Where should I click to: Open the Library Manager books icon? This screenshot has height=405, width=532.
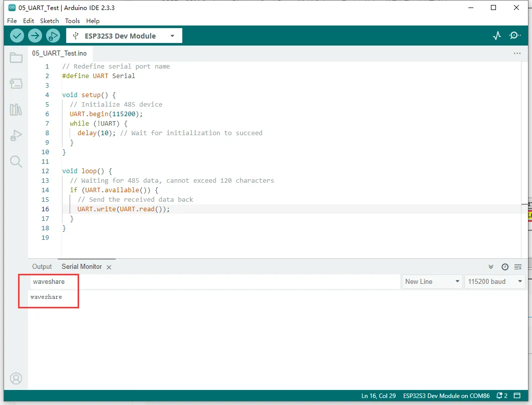click(16, 109)
